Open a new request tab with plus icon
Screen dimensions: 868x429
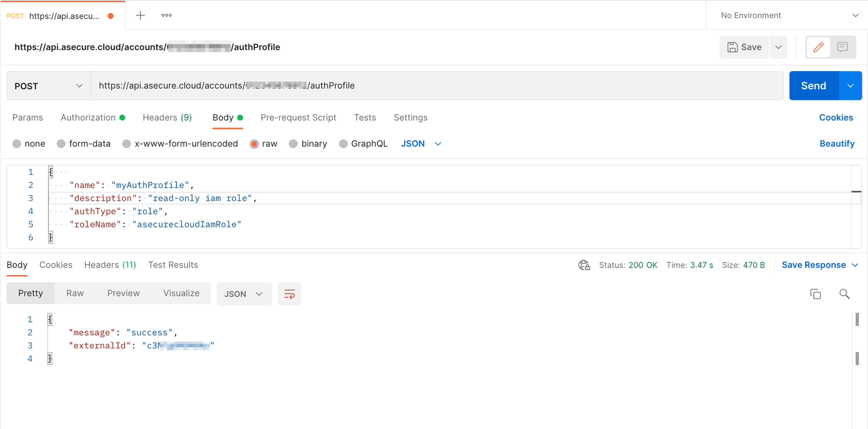click(141, 15)
